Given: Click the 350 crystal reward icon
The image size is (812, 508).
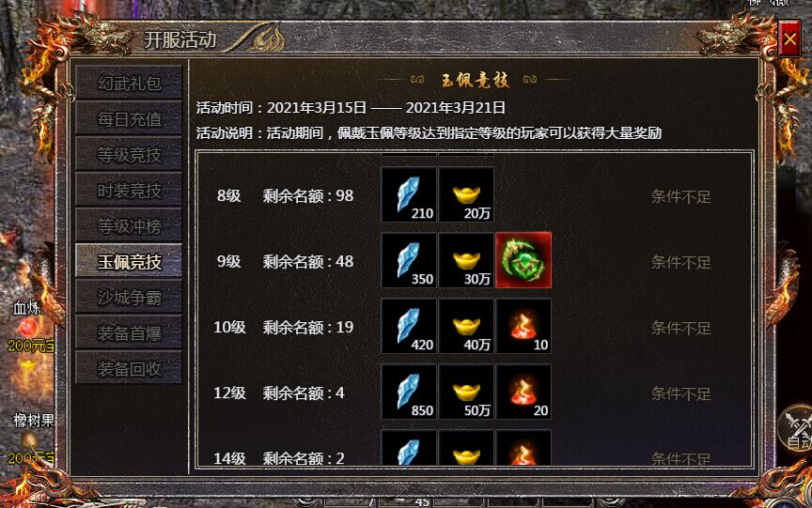Looking at the screenshot, I should pos(409,260).
